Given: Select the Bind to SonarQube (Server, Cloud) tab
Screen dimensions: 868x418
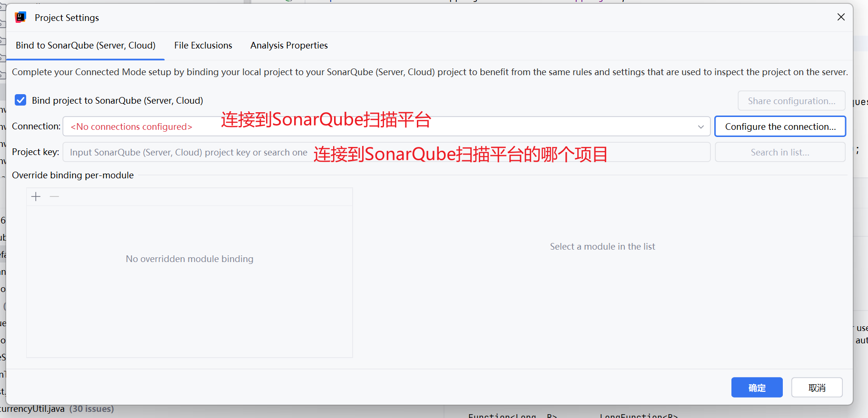Looking at the screenshot, I should pyautogui.click(x=86, y=45).
